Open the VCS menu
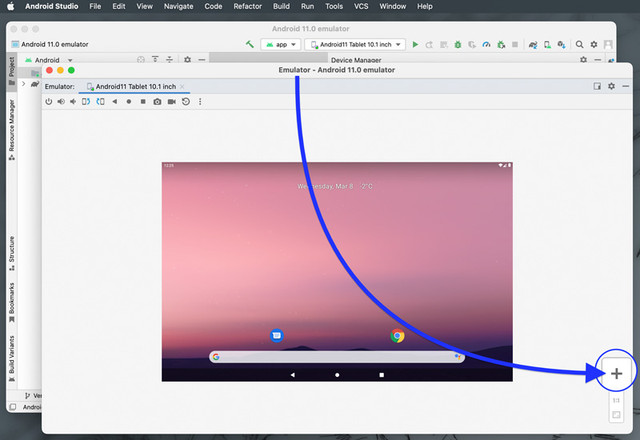This screenshot has height=440, width=640. click(x=361, y=6)
